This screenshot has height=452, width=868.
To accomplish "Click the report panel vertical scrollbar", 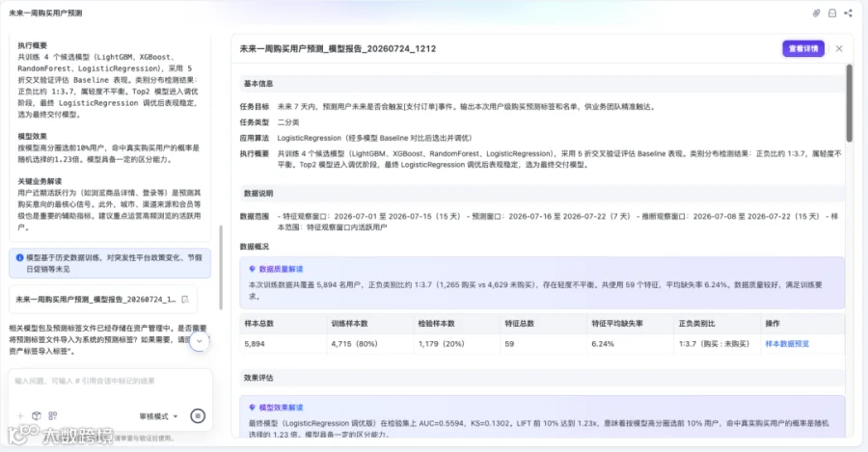I will (x=849, y=103).
